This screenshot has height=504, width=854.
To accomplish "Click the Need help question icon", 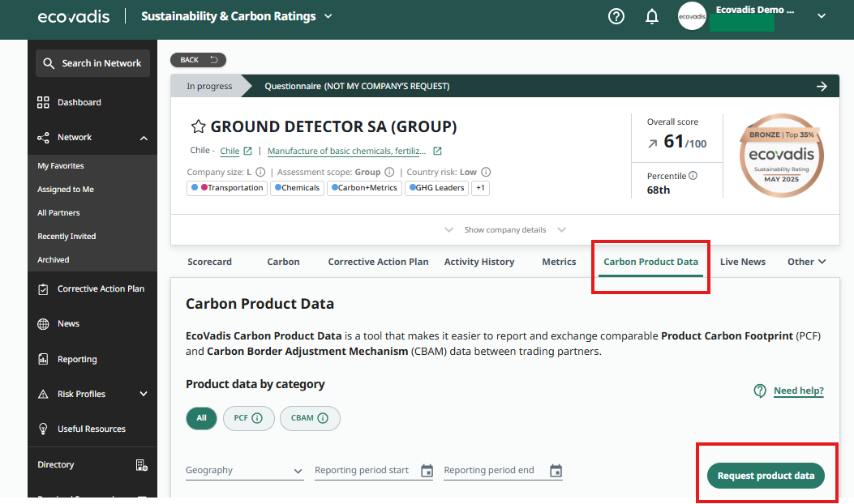I will click(760, 391).
